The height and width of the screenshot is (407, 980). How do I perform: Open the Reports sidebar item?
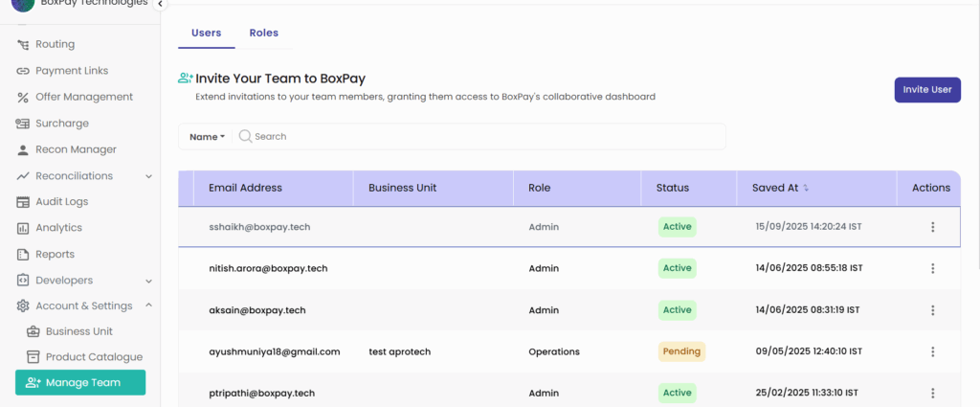point(55,255)
